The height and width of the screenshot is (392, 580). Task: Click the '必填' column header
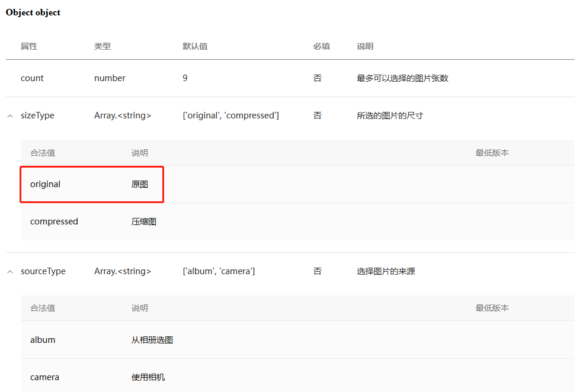(322, 46)
